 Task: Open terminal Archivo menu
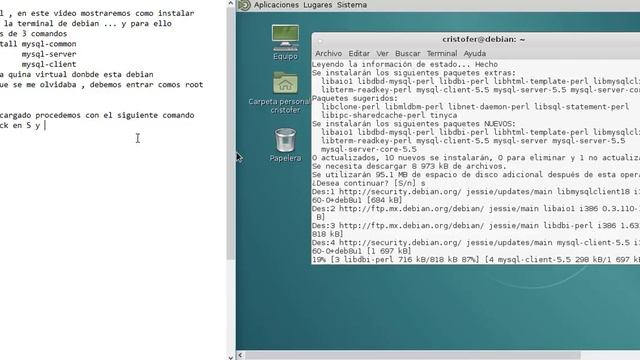coord(329,53)
